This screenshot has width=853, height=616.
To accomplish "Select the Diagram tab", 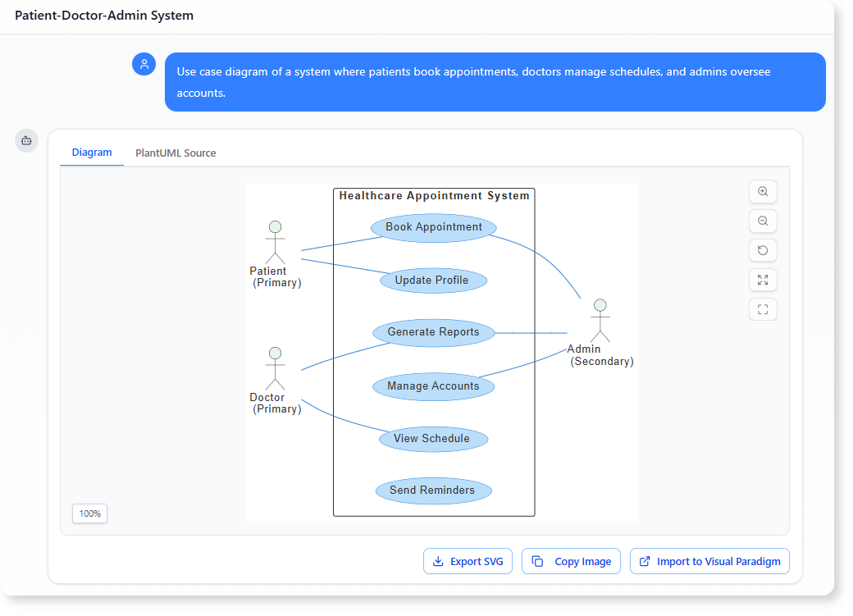I will (x=92, y=153).
